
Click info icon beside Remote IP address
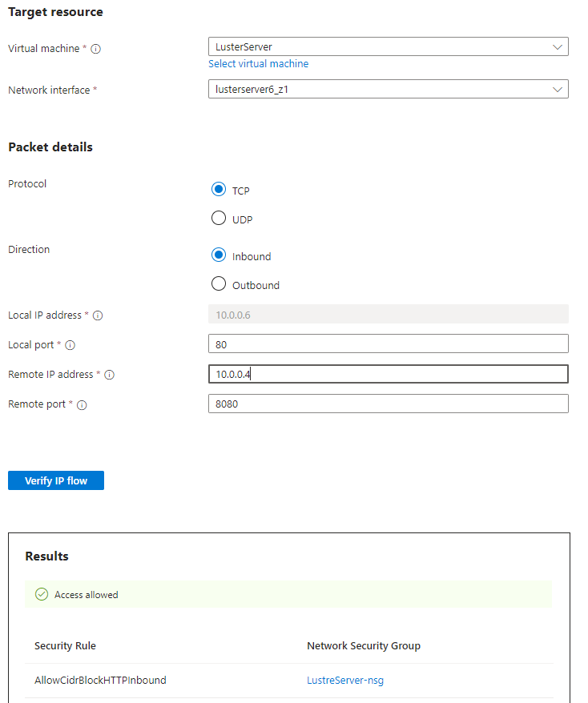coord(110,375)
